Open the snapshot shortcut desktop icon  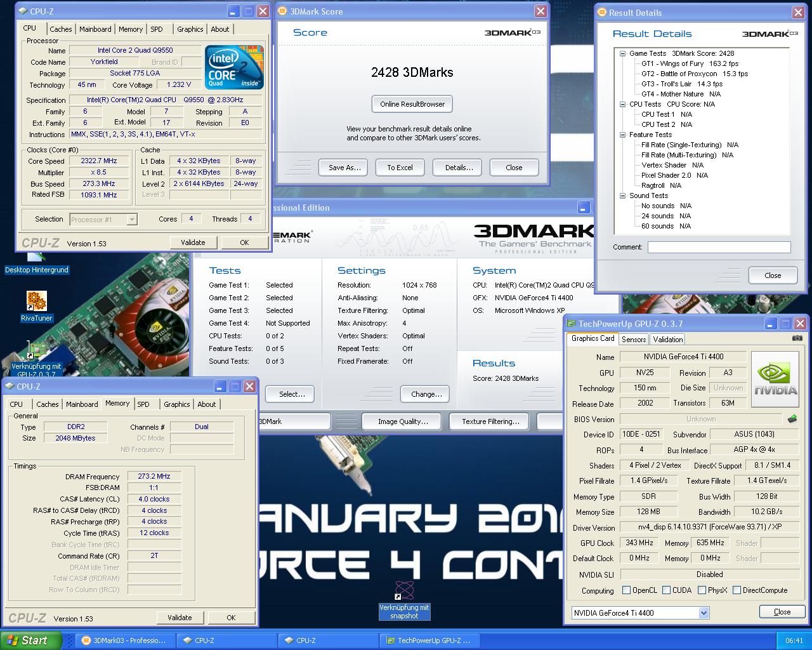pos(404,600)
